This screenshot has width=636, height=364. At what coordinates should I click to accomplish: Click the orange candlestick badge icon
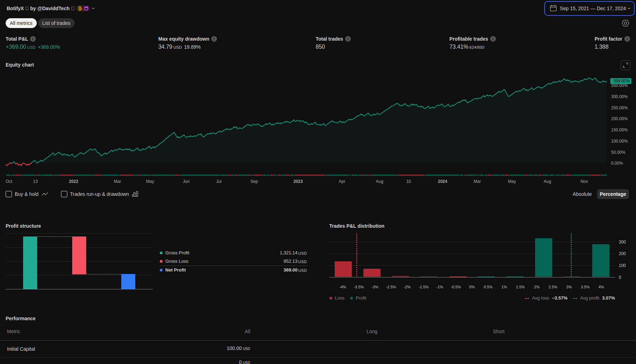pos(80,8)
